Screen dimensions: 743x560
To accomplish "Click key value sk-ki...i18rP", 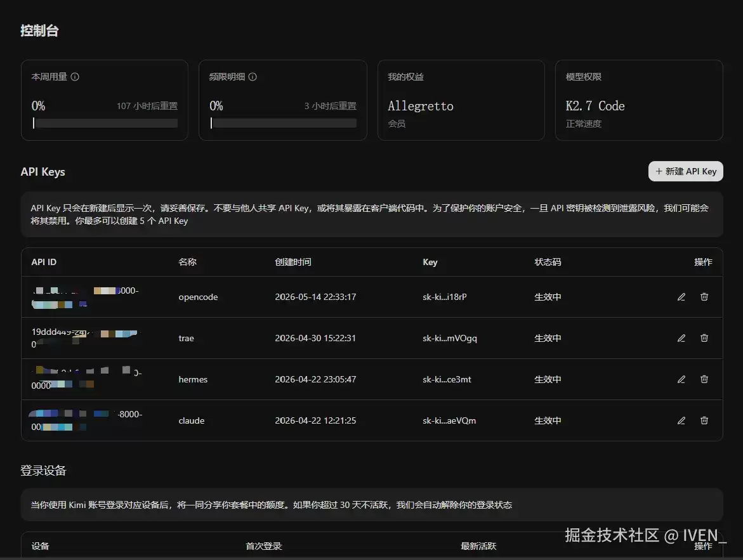I will [445, 297].
